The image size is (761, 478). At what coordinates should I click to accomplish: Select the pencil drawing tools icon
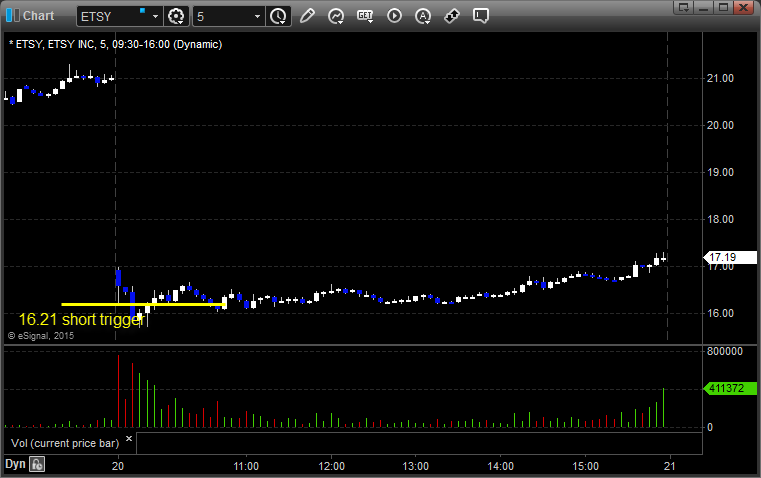pos(307,16)
